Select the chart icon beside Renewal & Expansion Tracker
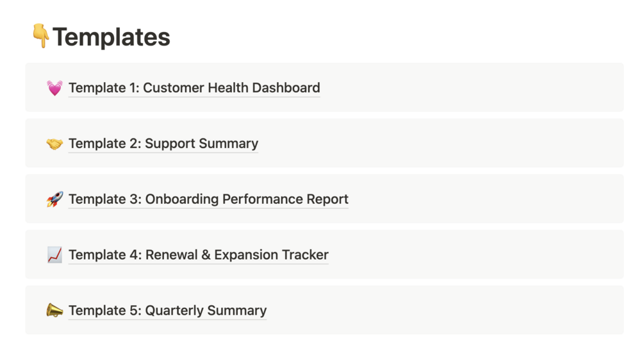The height and width of the screenshot is (361, 644). 54,255
